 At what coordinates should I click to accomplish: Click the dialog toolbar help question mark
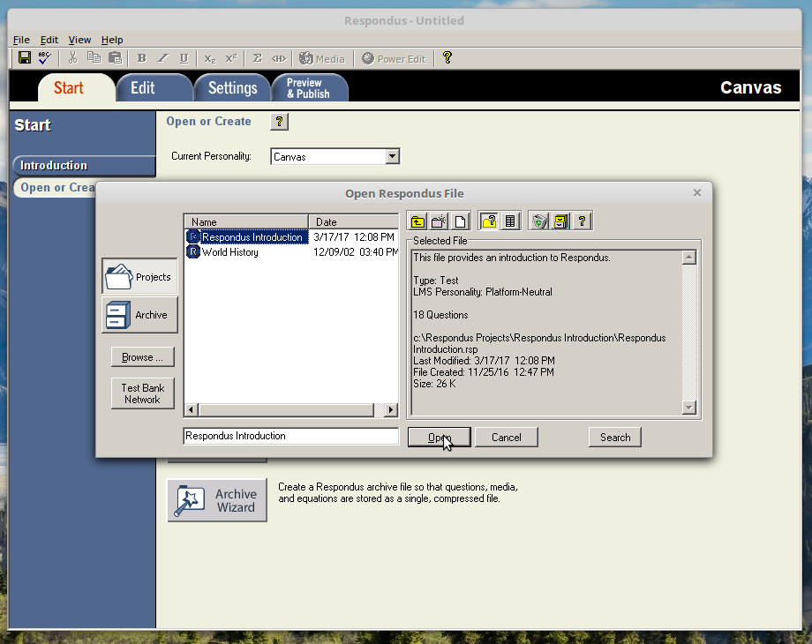(x=582, y=221)
